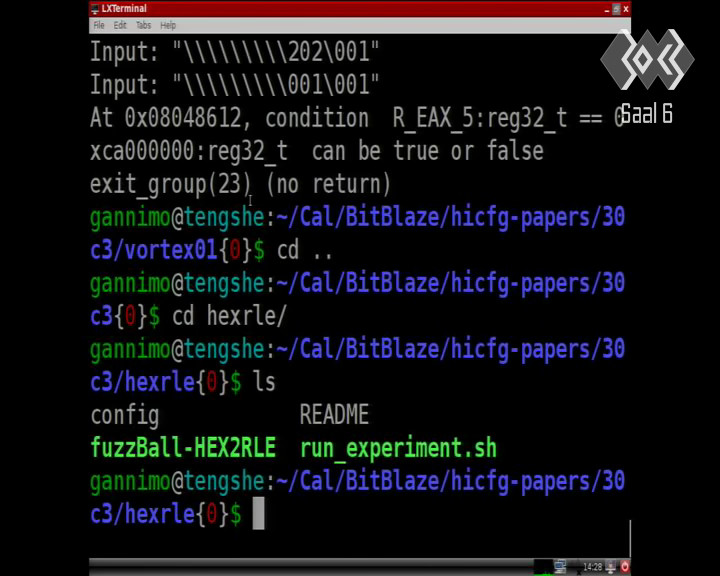720x576 pixels.
Task: Click the run_experiment.sh file name
Action: [x=398, y=448]
